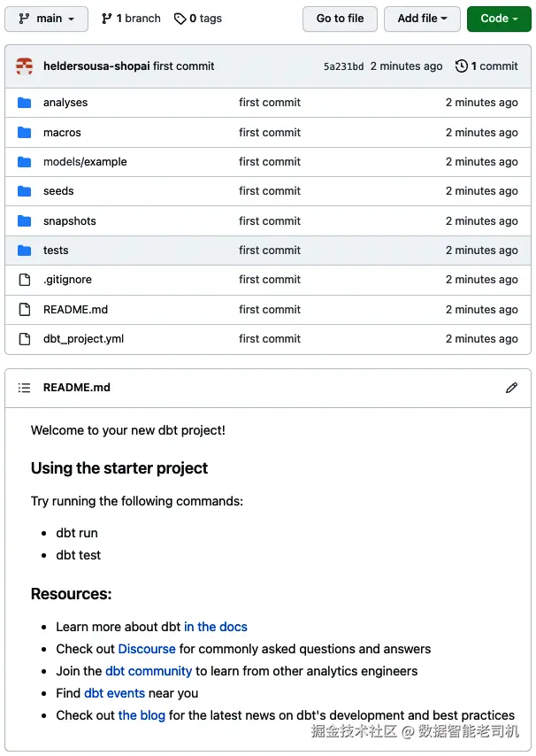Viewport: 536px width, 756px height.
Task: Expand the green Code dropdown
Action: (x=499, y=19)
